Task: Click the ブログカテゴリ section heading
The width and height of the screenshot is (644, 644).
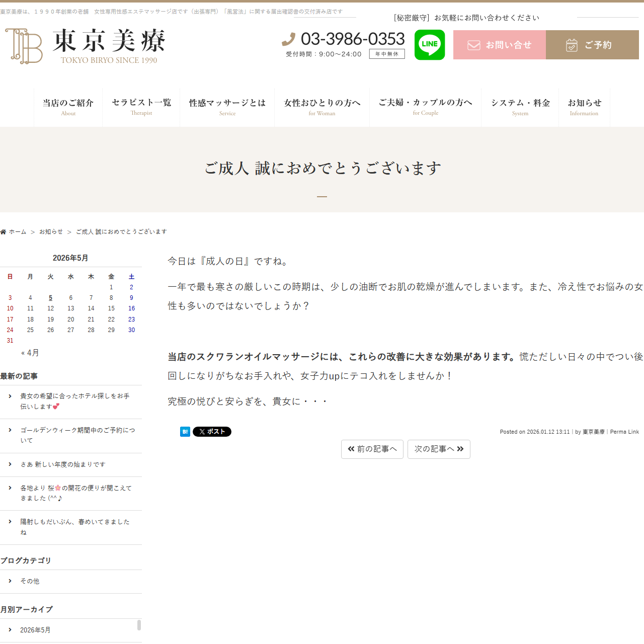Action: (x=26, y=560)
